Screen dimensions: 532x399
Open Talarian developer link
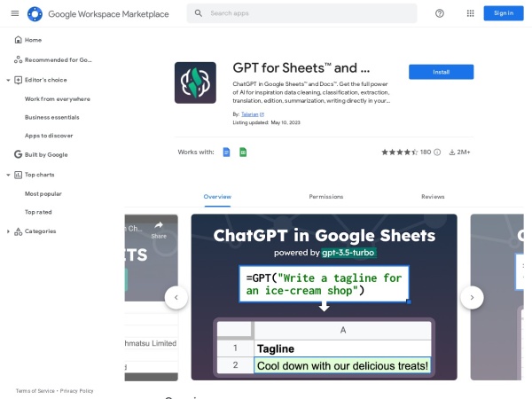click(x=250, y=114)
